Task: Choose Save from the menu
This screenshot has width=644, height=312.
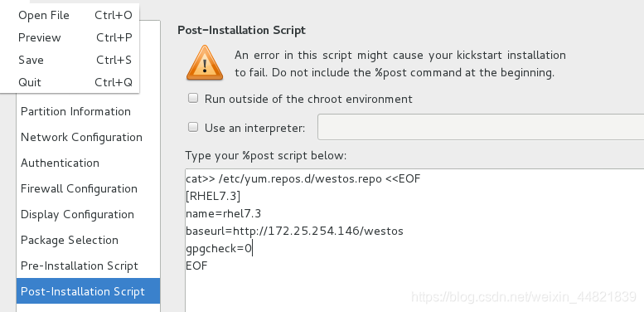Action: (x=75, y=60)
